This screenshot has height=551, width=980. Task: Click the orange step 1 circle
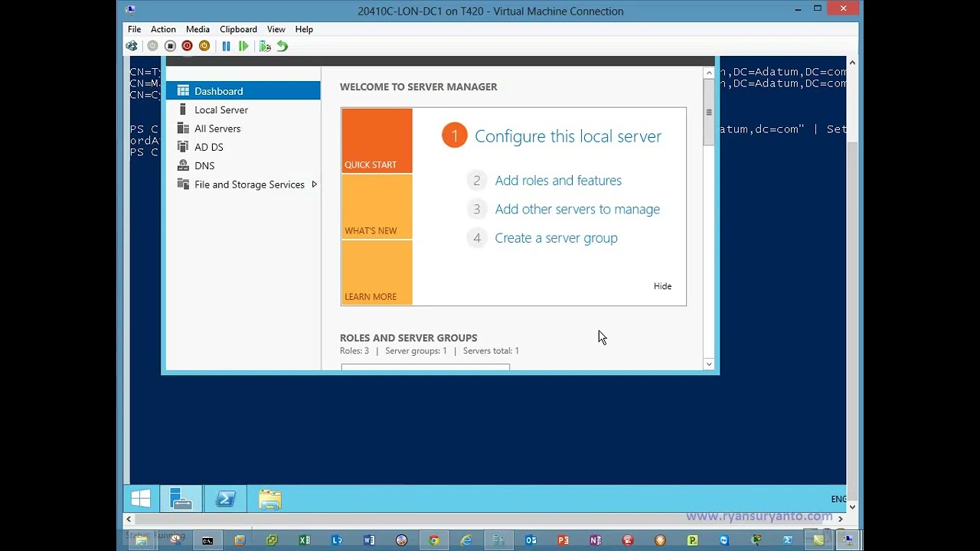click(454, 135)
